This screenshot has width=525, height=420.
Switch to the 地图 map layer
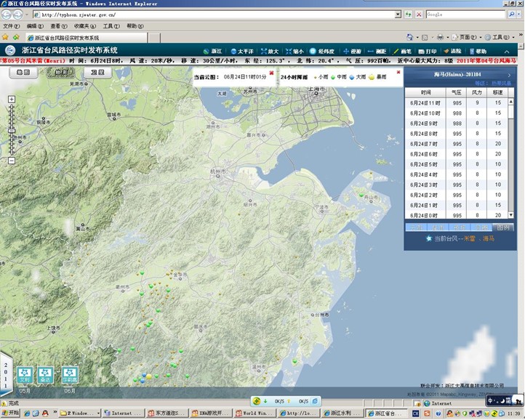(x=23, y=72)
